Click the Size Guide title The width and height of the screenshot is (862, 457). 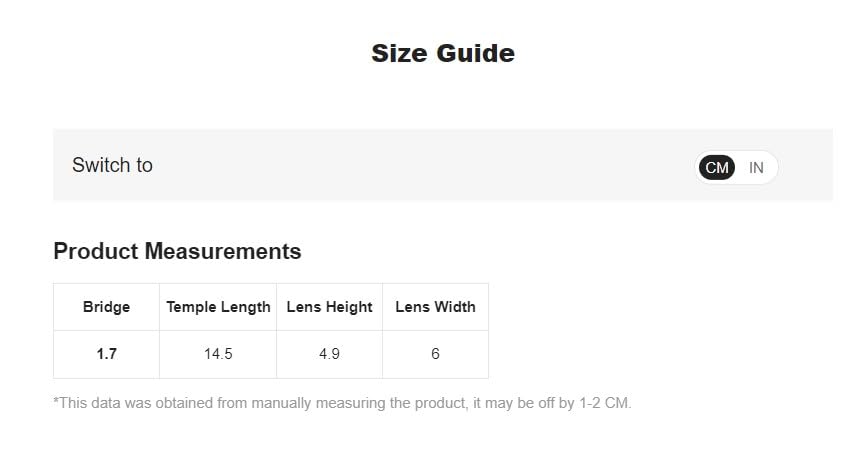pos(442,53)
